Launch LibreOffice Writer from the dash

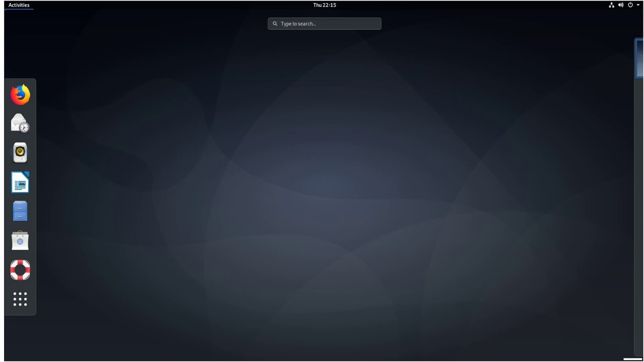pos(20,182)
